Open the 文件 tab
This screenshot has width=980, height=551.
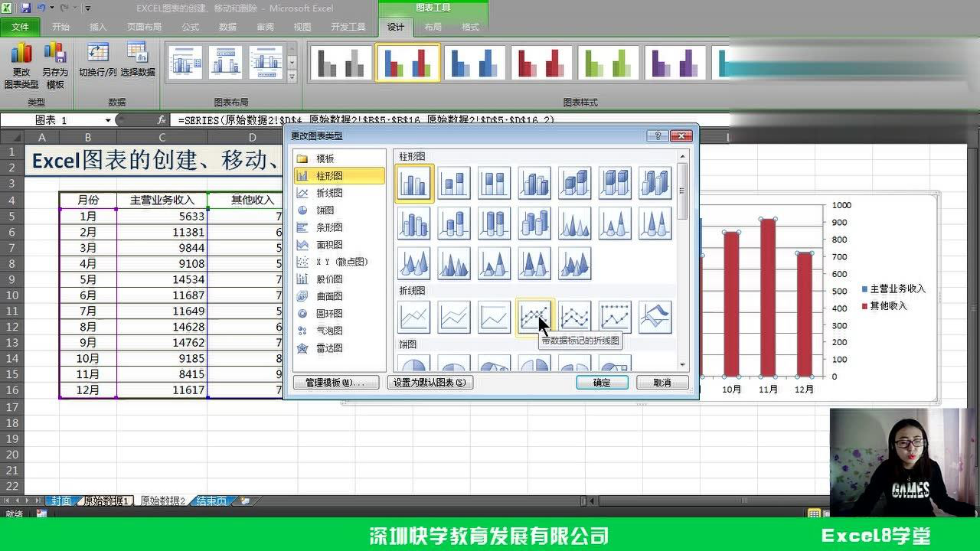coord(21,27)
